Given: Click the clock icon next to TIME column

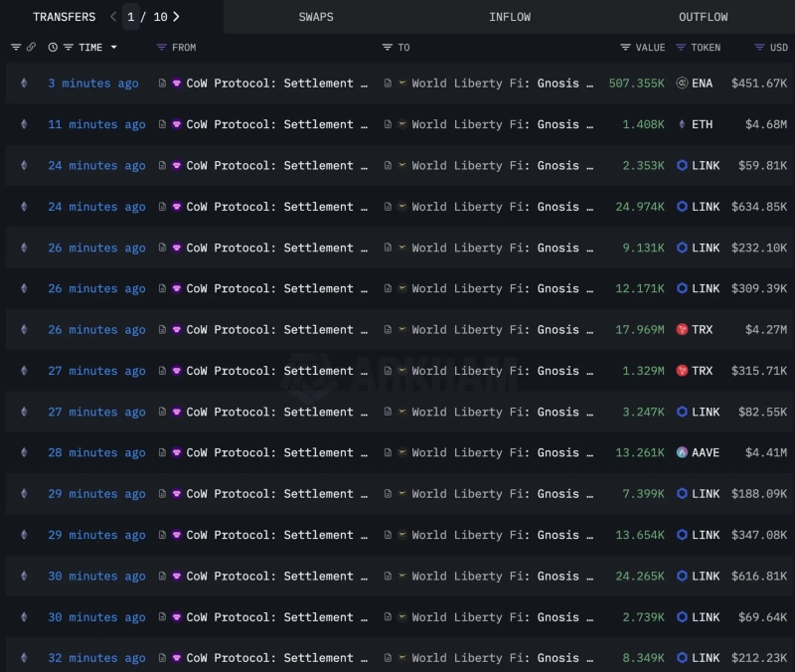Looking at the screenshot, I should pos(52,47).
